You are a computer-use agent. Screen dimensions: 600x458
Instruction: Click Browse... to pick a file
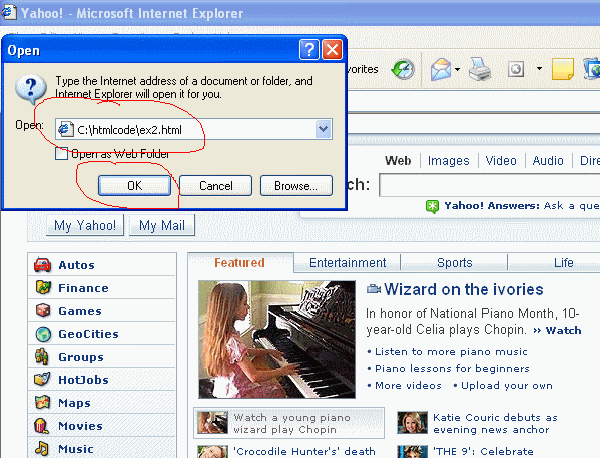pyautogui.click(x=296, y=186)
